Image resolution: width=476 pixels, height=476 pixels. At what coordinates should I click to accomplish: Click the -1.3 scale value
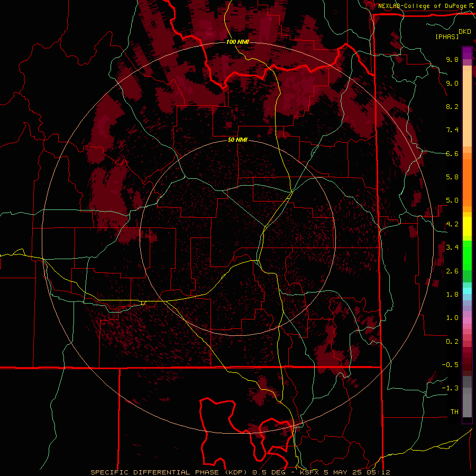[x=450, y=388]
